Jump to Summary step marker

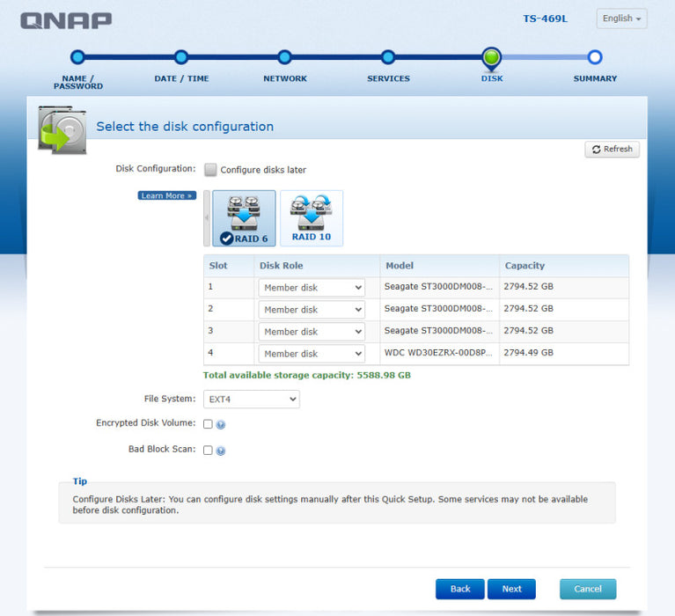click(x=595, y=57)
